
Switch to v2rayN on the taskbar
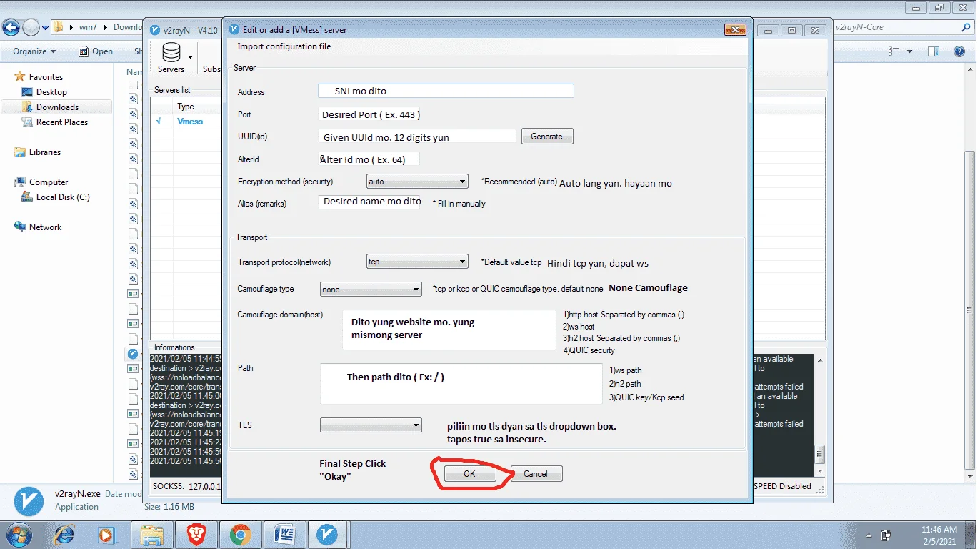pyautogui.click(x=328, y=534)
